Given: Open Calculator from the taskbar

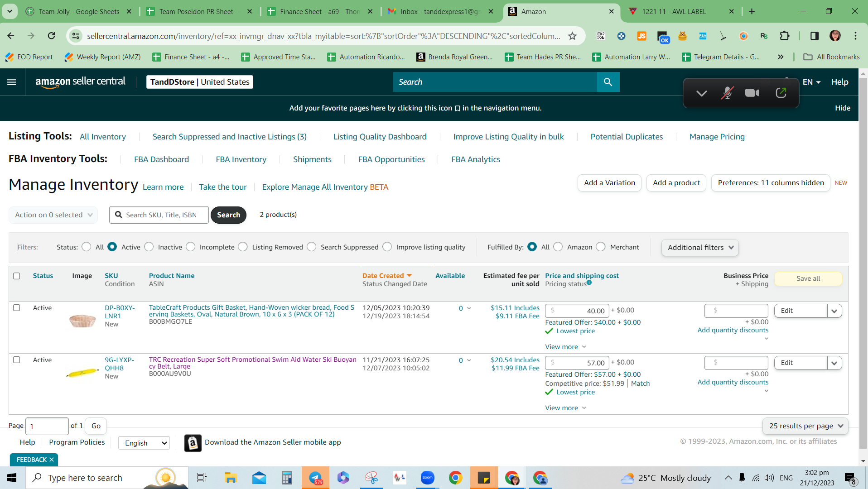Looking at the screenshot, I should click(x=287, y=478).
